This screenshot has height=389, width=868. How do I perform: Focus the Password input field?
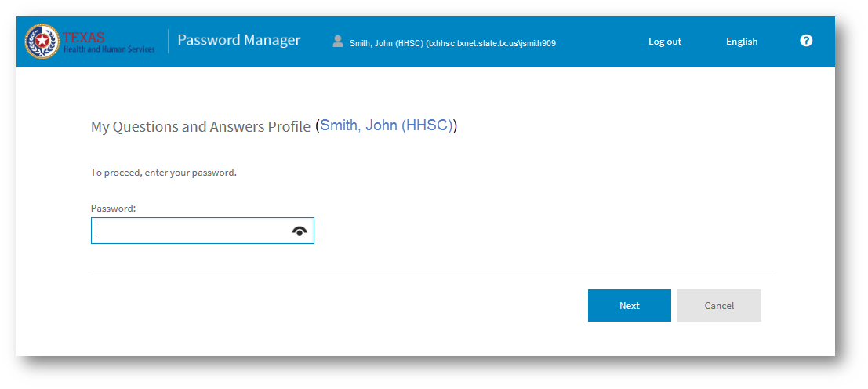click(202, 231)
